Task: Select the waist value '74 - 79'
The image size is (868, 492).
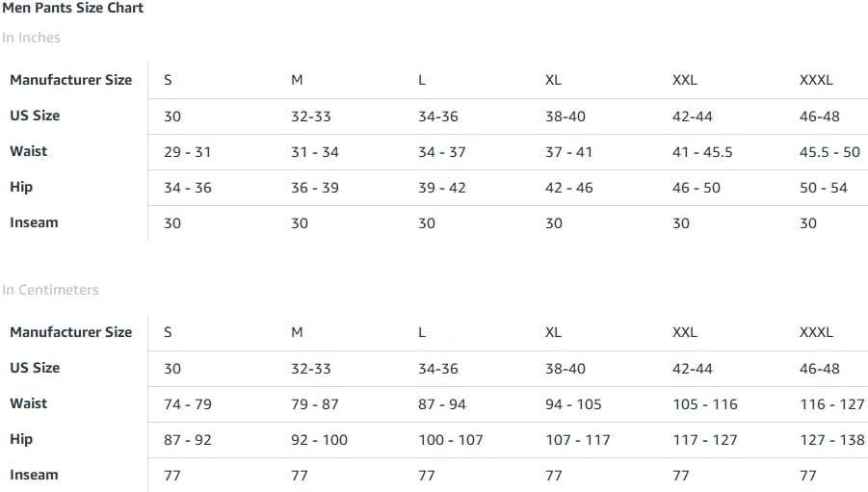Action: point(188,404)
